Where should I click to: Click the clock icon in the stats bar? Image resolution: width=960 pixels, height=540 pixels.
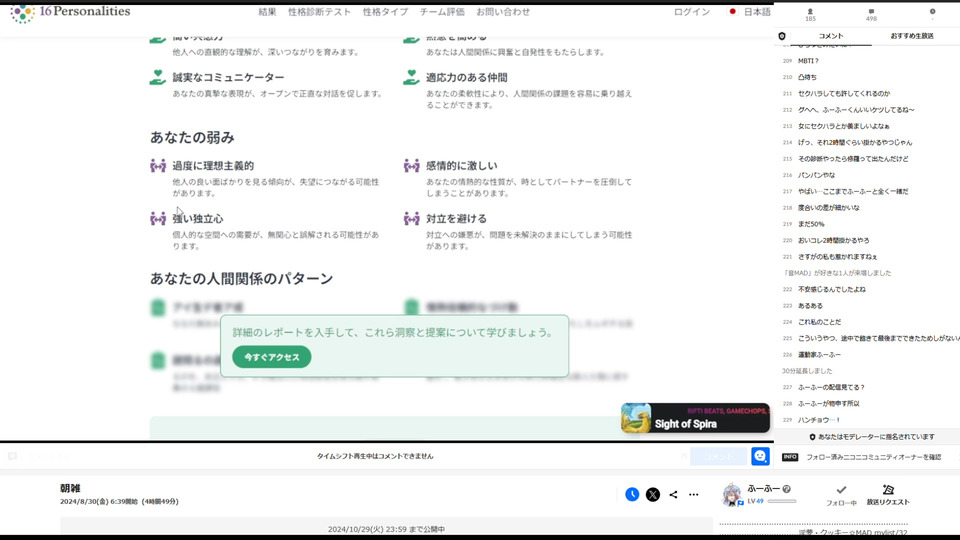pyautogui.click(x=932, y=12)
